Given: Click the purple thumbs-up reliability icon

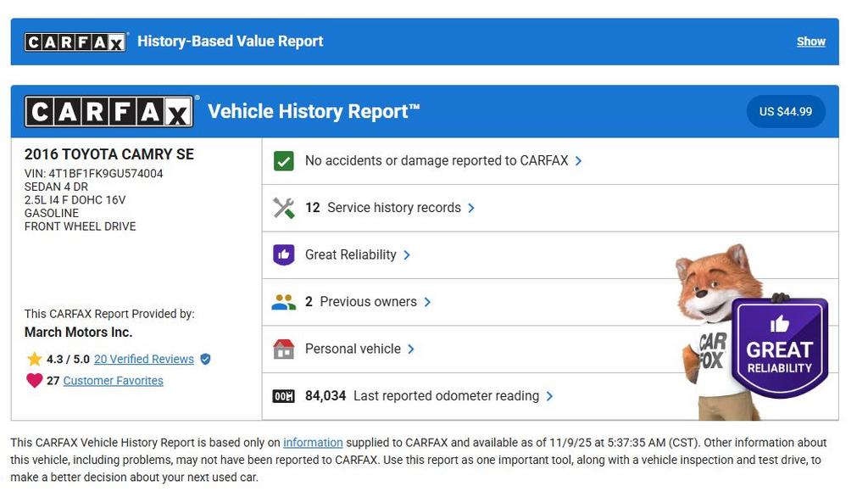Looking at the screenshot, I should coord(283,254).
